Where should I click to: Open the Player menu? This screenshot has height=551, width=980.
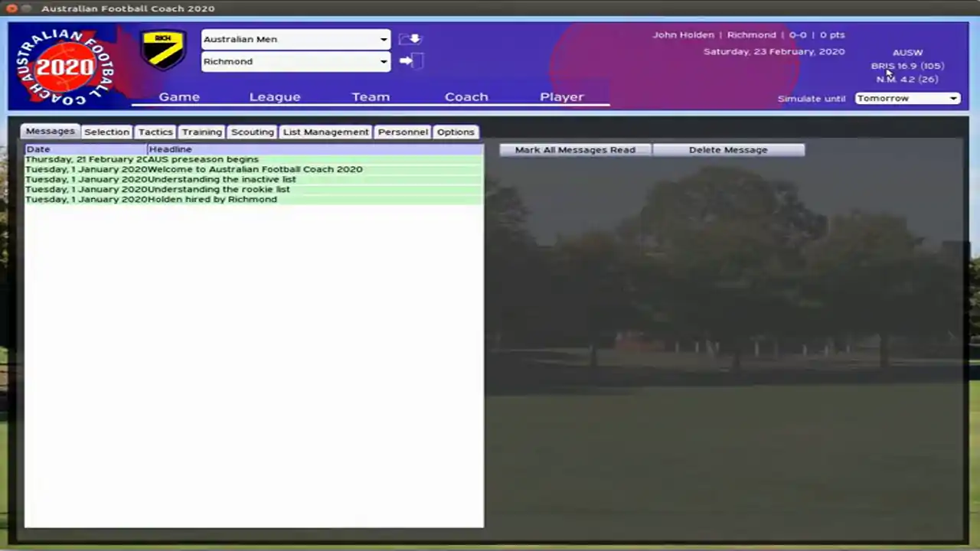click(x=562, y=97)
